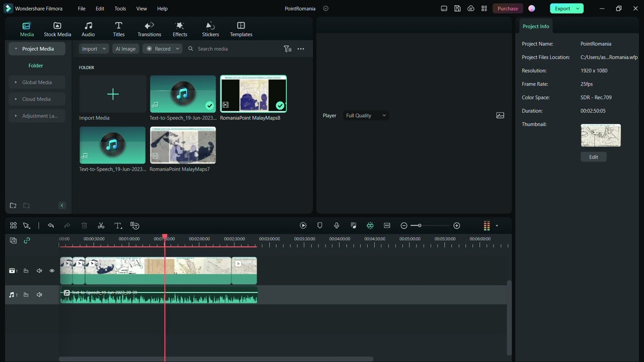Image resolution: width=644 pixels, height=362 pixels.
Task: Switch to the Audio tab
Action: click(x=88, y=29)
